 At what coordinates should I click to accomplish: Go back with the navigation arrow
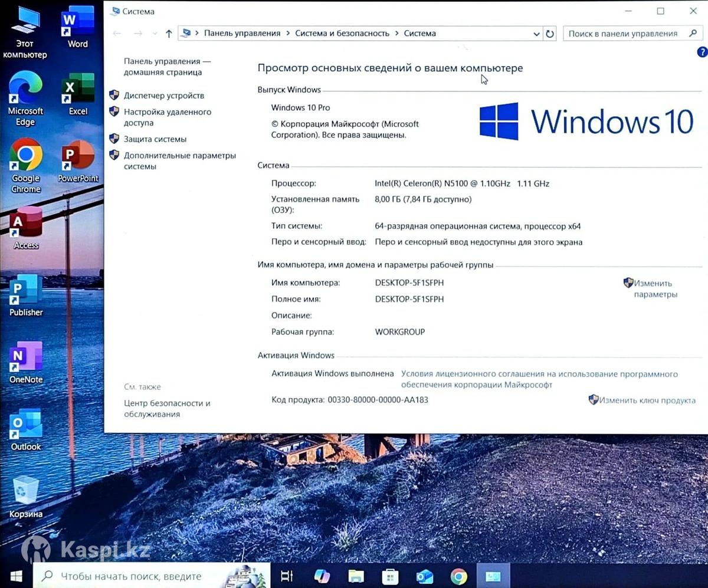tap(117, 34)
